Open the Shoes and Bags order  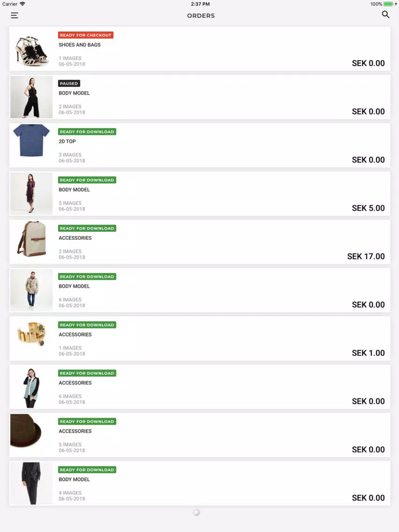coord(199,49)
